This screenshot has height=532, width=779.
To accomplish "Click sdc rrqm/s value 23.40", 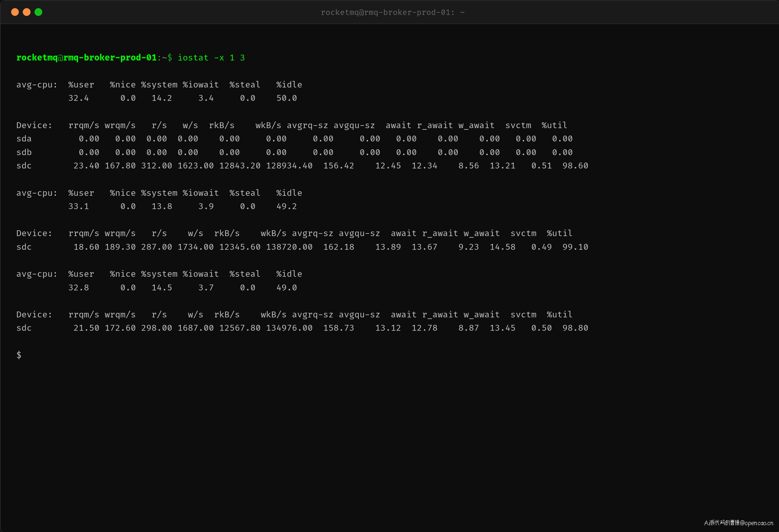I will (x=86, y=166).
